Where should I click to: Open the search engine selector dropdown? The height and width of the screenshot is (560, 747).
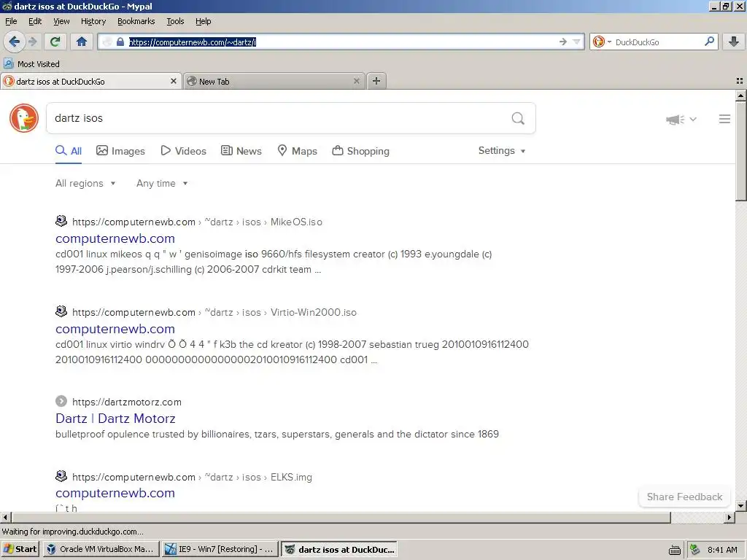[x=602, y=42]
